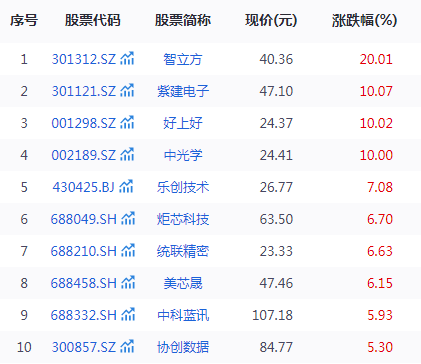Open stock name link 智立方
The image size is (421, 364).
coord(183,59)
